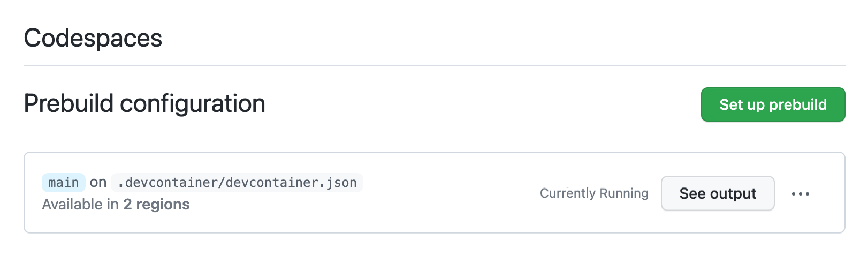The width and height of the screenshot is (868, 255).
Task: Click the kebab icon in the prebuild row
Action: click(800, 193)
